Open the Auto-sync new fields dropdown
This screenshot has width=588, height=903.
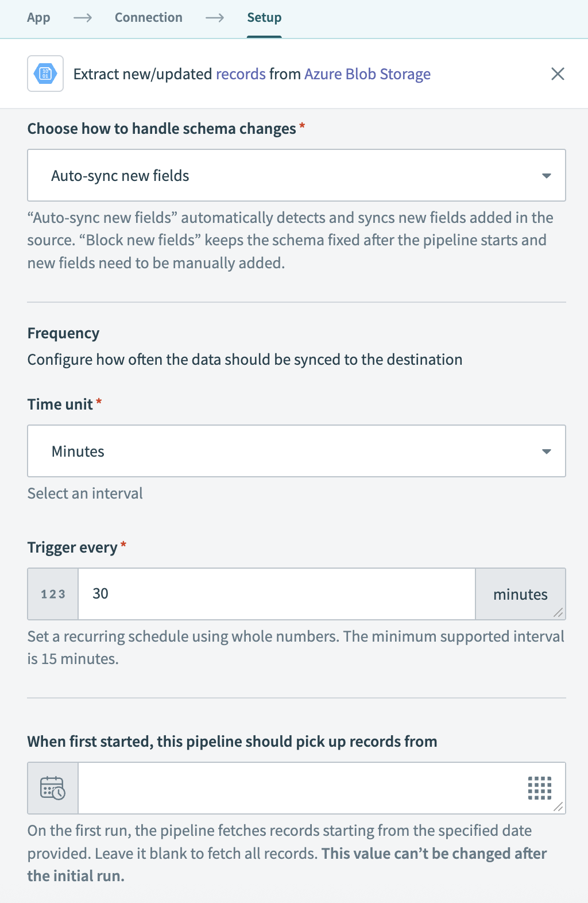pos(296,175)
